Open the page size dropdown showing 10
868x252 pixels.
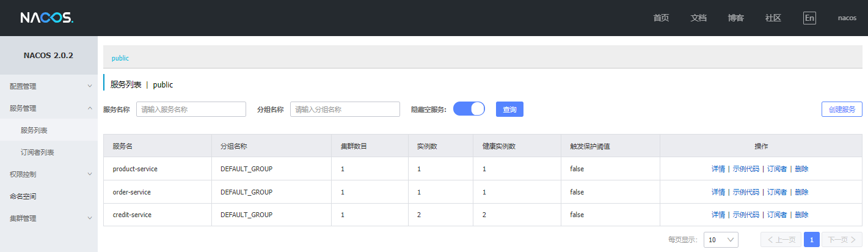721,240
